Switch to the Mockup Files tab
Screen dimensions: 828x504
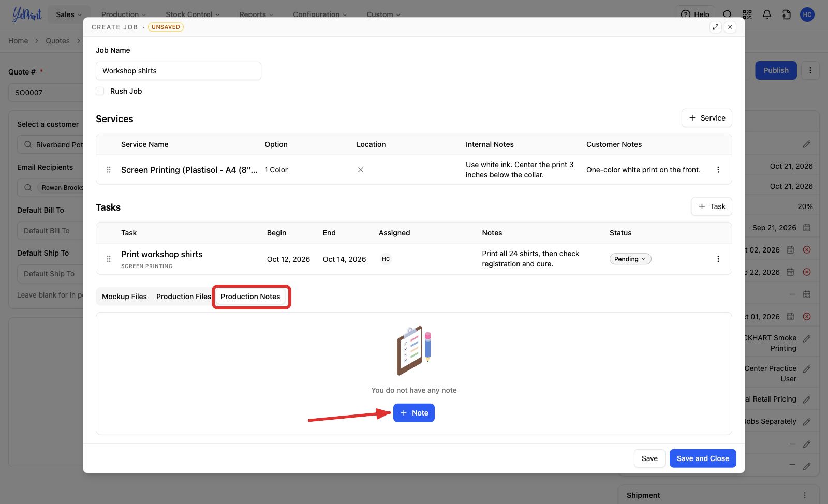[x=124, y=297]
